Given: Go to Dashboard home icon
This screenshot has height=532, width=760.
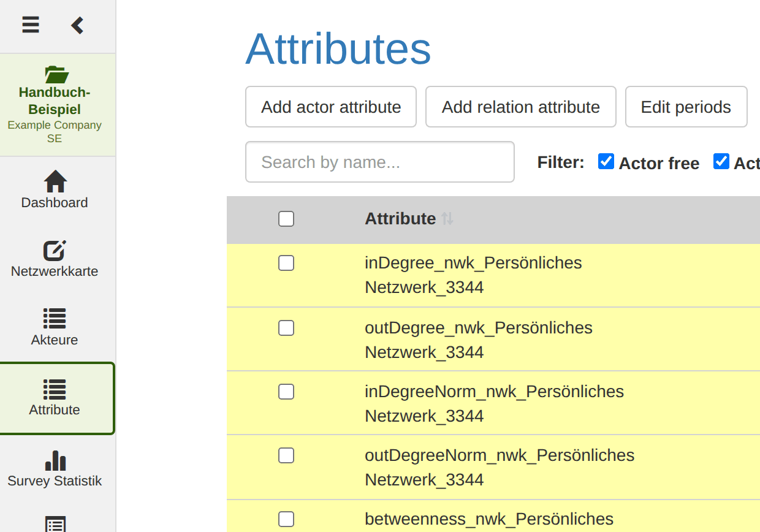Looking at the screenshot, I should pyautogui.click(x=55, y=181).
